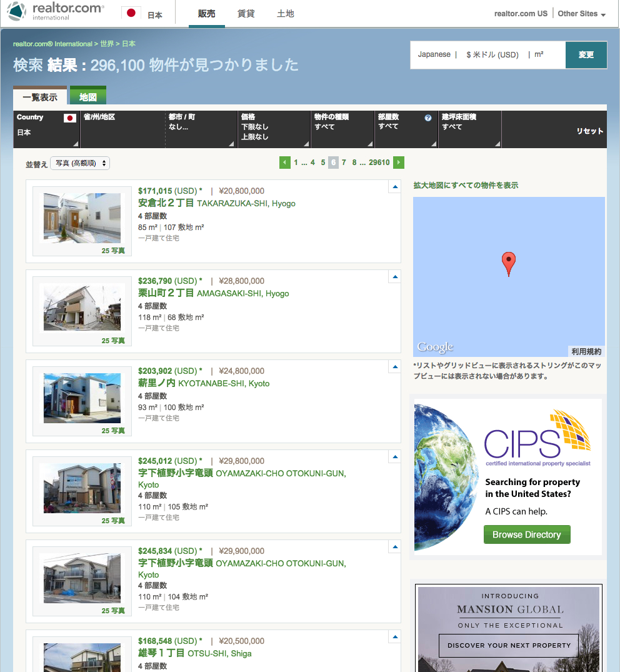Select the 土地 land menu item
Image resolution: width=620 pixels, height=672 pixels.
(285, 14)
